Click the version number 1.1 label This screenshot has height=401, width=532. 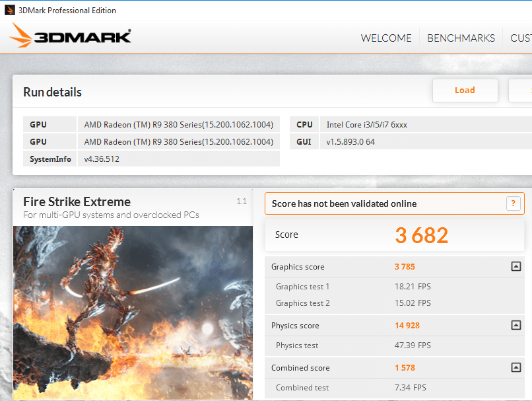coord(242,201)
